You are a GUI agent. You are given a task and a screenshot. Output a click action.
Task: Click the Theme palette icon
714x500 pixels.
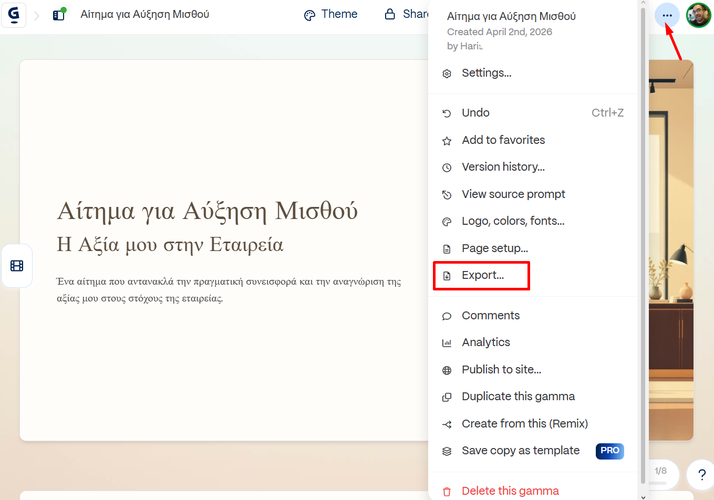point(309,15)
